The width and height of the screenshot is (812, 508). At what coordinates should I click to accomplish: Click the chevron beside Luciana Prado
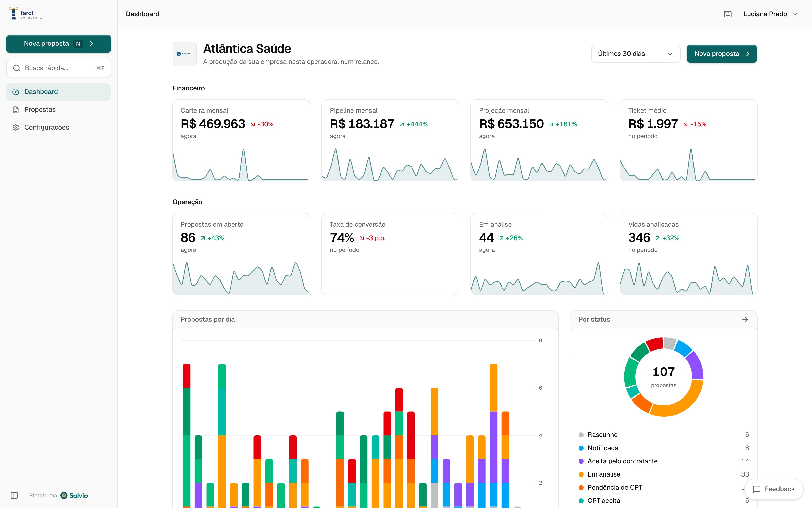pos(794,14)
